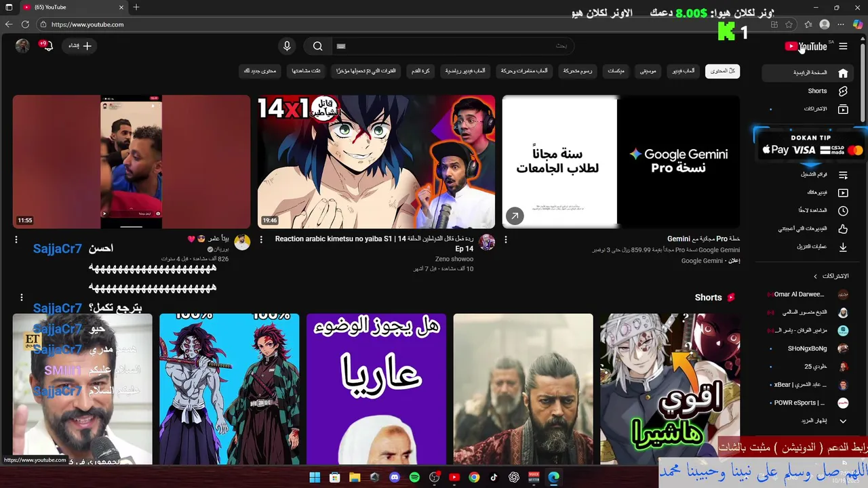Open the Windows Start menu
The image size is (868, 488).
click(x=315, y=477)
